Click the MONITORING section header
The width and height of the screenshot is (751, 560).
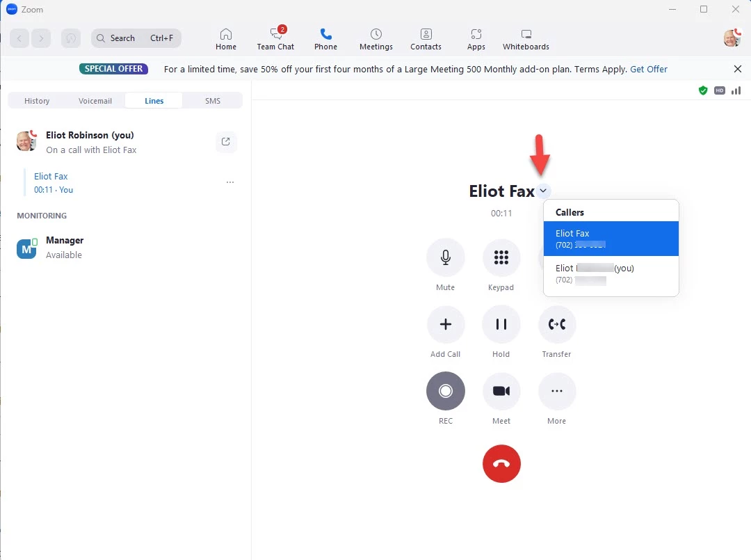pos(42,216)
